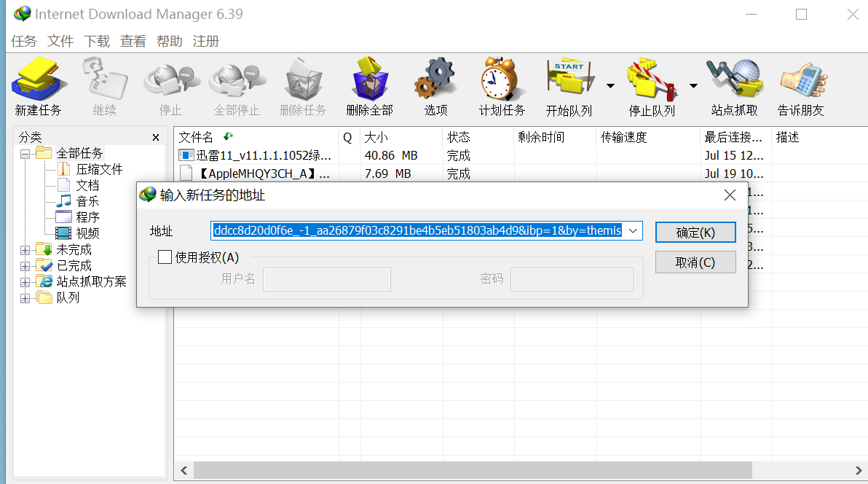The height and width of the screenshot is (484, 868).
Task: Click the horizontal scrollbar right arrow
Action: click(859, 471)
